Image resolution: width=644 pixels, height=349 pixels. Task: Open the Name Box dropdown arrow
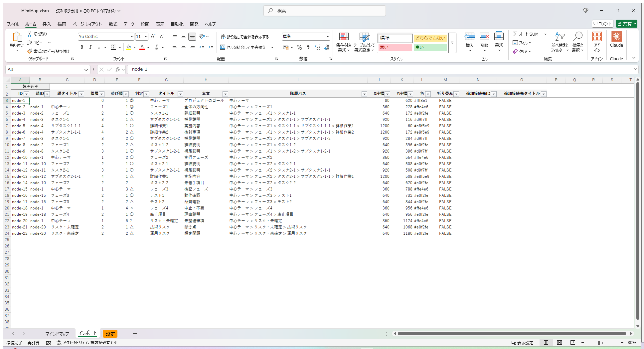[x=86, y=70]
